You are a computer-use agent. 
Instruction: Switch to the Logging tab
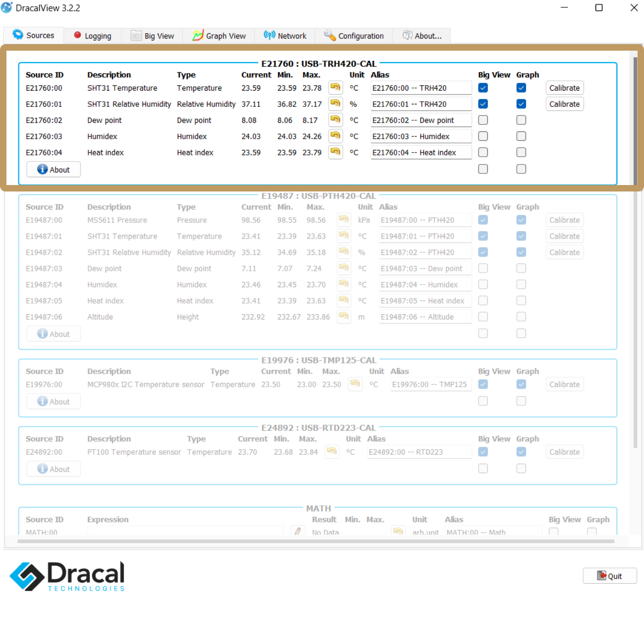(x=92, y=36)
